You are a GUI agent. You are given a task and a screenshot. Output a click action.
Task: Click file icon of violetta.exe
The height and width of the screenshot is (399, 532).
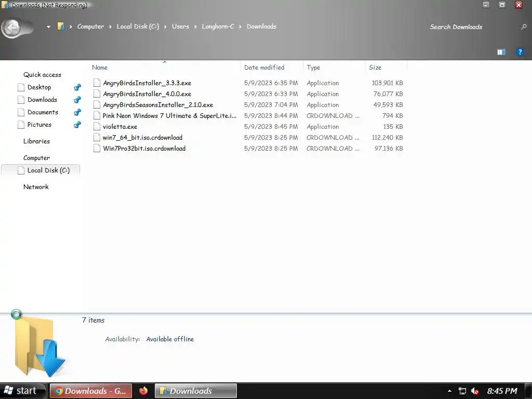97,126
